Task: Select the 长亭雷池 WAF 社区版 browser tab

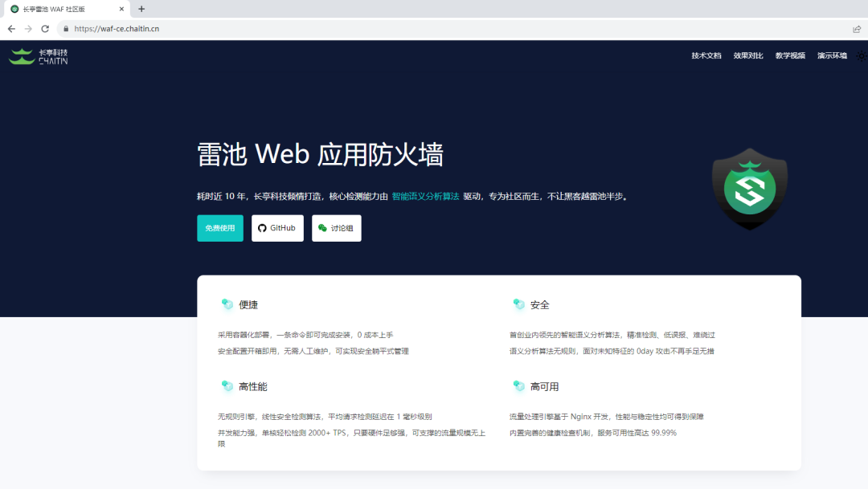Action: [x=65, y=9]
